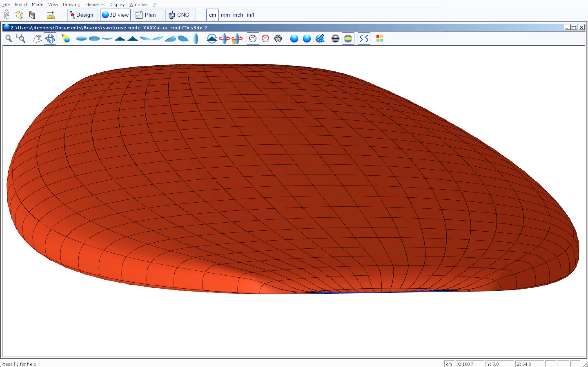Toggle the symmetry mirror display button

click(x=364, y=39)
